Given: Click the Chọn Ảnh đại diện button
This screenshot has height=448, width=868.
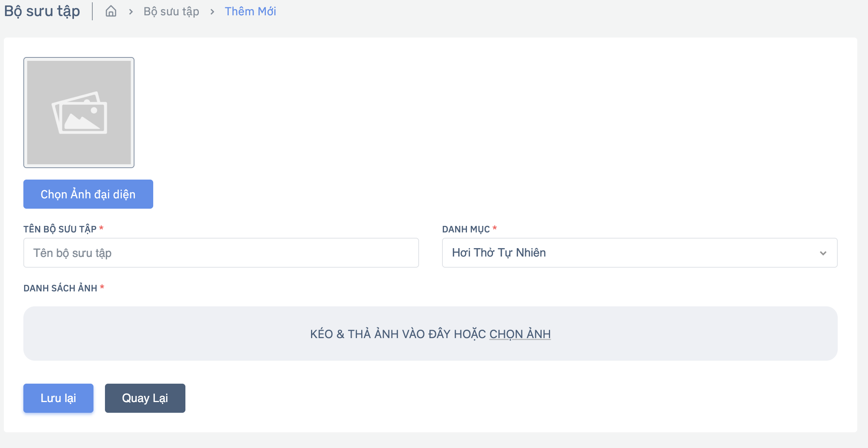Looking at the screenshot, I should pyautogui.click(x=88, y=194).
